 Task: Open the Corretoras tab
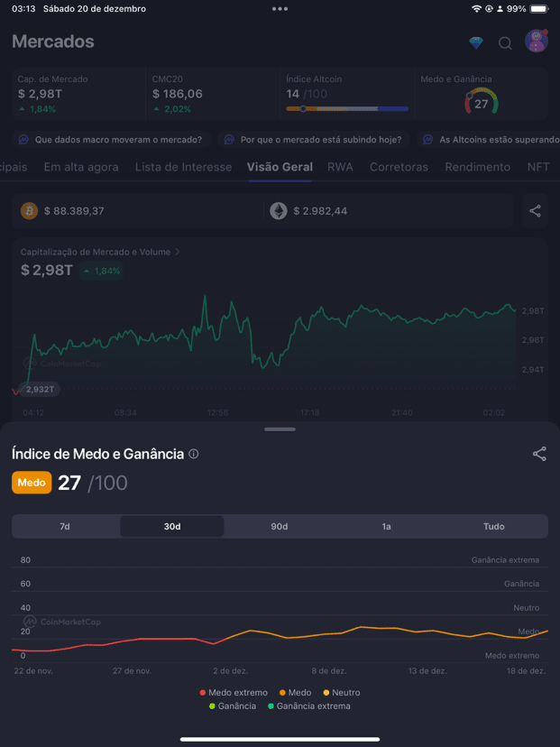[x=399, y=167]
